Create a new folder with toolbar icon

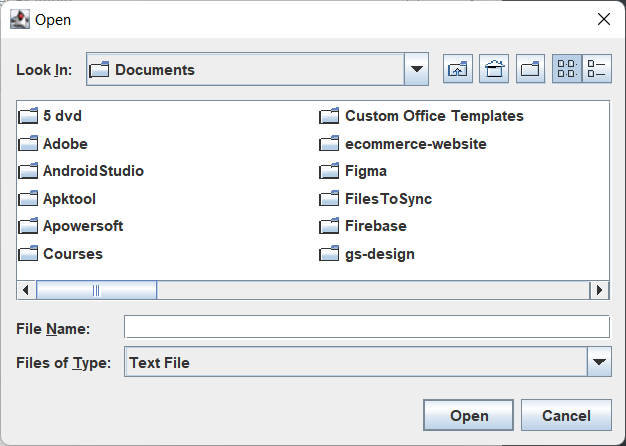coord(530,69)
